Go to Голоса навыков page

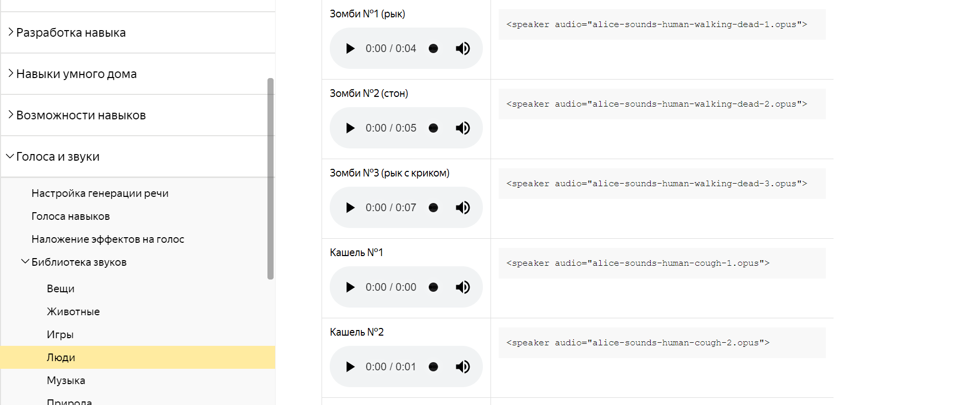(70, 216)
